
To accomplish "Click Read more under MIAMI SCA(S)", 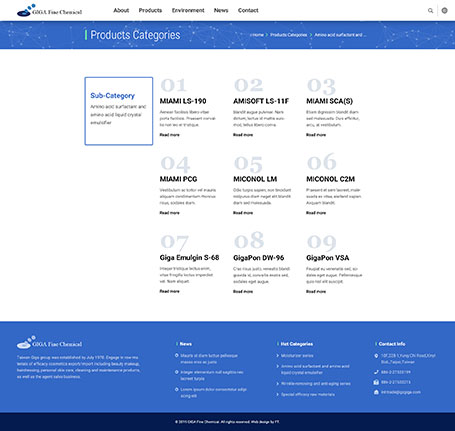I will click(x=316, y=135).
